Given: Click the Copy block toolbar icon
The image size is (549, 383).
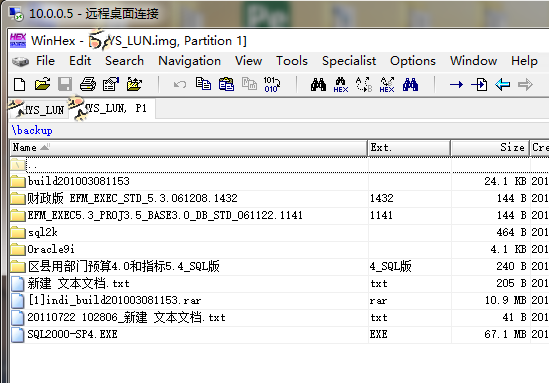Looking at the screenshot, I should 203,84.
